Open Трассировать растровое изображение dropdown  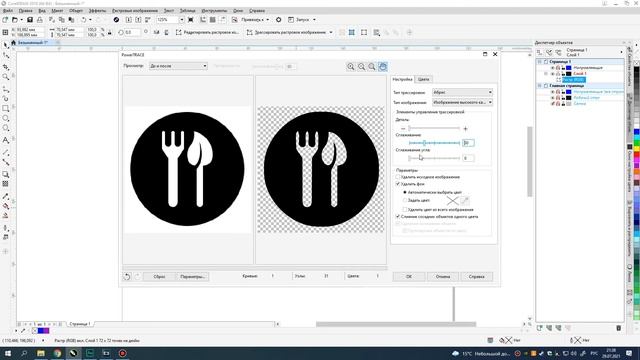pyautogui.click(x=331, y=32)
